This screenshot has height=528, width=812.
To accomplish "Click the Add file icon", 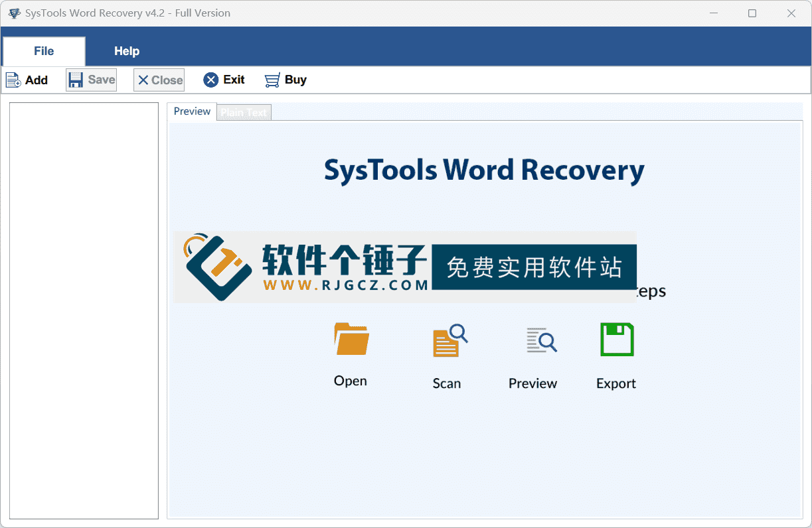I will tap(13, 80).
